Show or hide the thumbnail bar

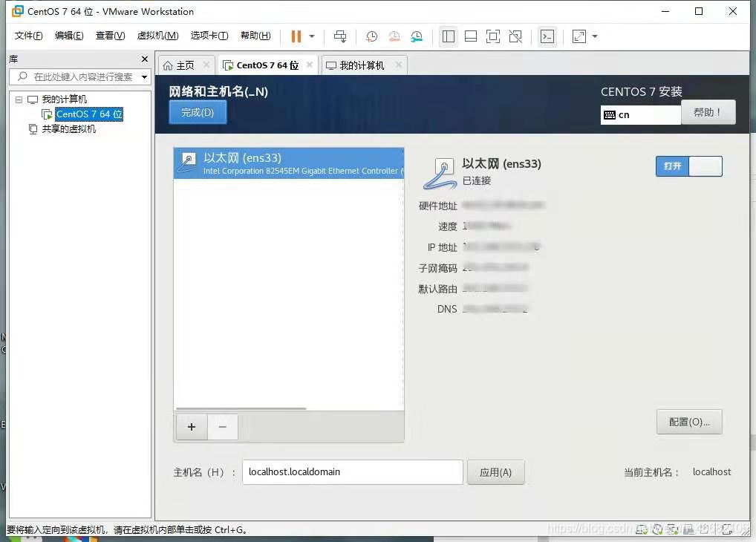click(470, 36)
